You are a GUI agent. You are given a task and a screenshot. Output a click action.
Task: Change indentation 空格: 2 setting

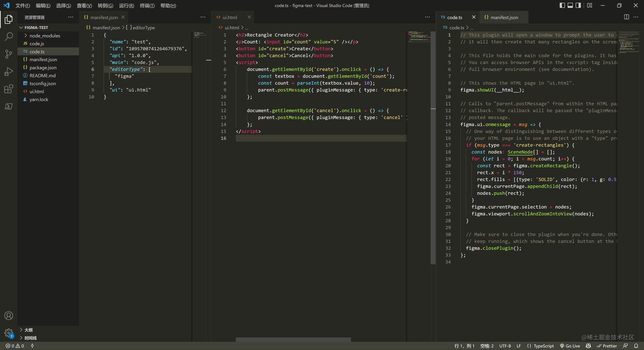tap(487, 346)
